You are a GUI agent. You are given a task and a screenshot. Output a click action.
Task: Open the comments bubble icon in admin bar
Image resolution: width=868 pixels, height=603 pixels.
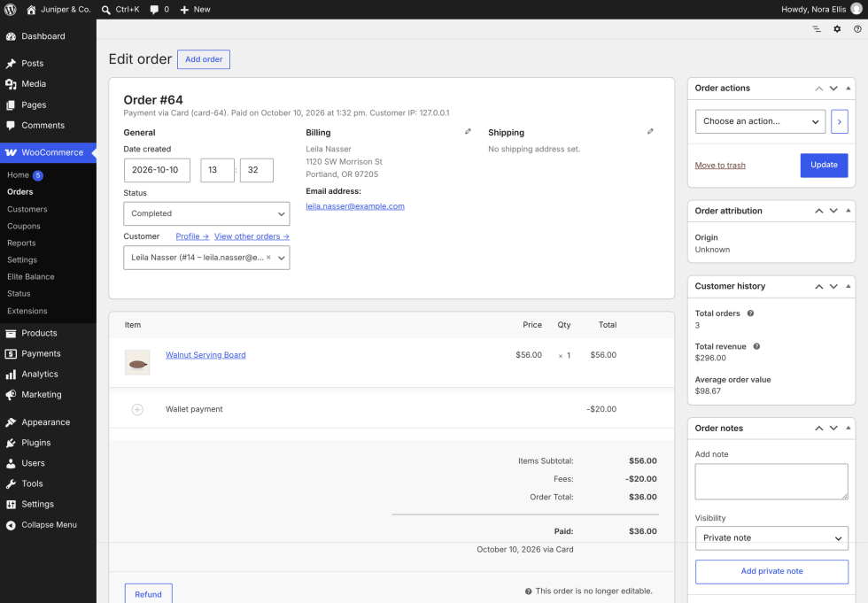click(154, 10)
